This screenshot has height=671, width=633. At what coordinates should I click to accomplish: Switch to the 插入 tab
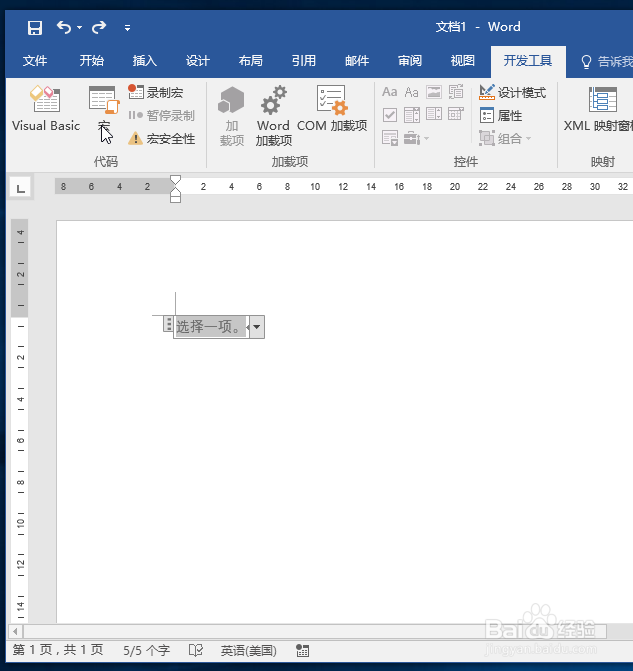click(145, 61)
